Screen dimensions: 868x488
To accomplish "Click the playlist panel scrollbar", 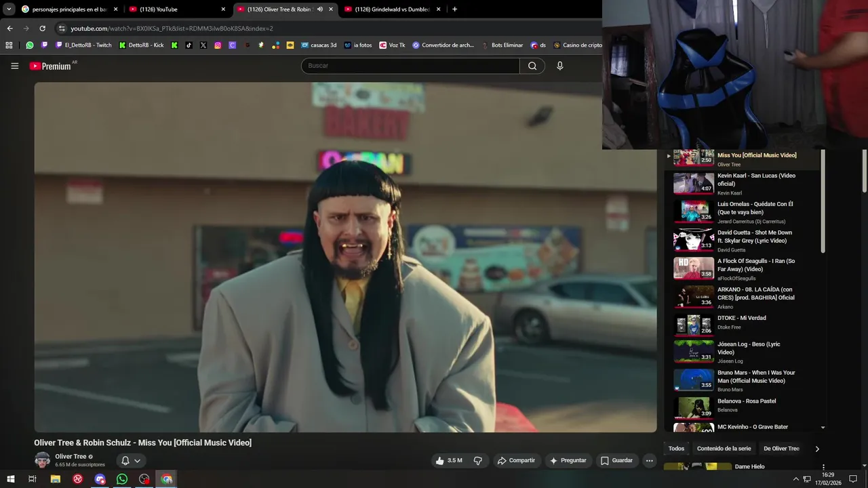I will (x=823, y=202).
